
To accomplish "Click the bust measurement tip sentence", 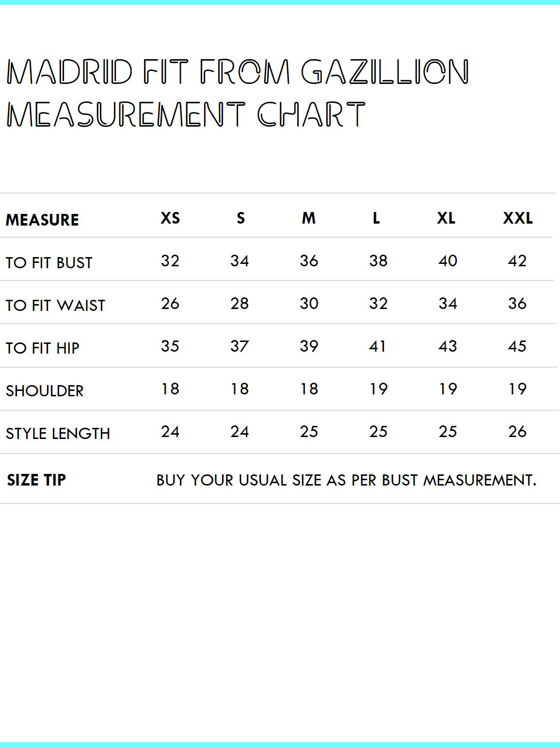I will (346, 480).
